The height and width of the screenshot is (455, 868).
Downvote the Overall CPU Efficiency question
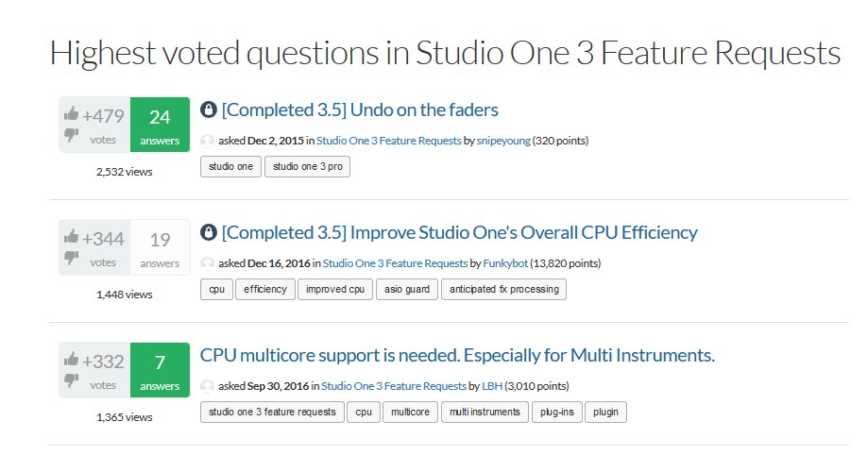click(x=71, y=258)
